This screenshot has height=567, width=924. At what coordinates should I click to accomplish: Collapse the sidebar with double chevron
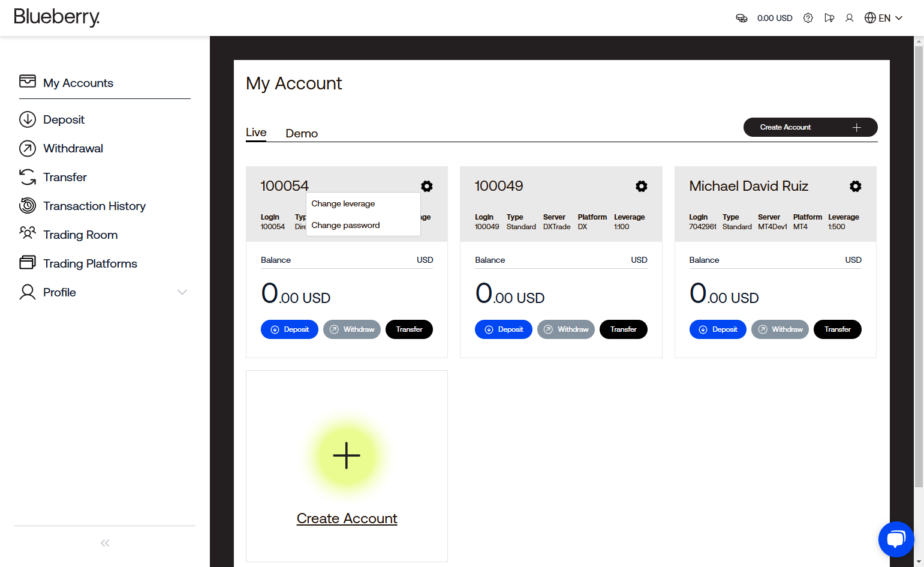(x=105, y=543)
